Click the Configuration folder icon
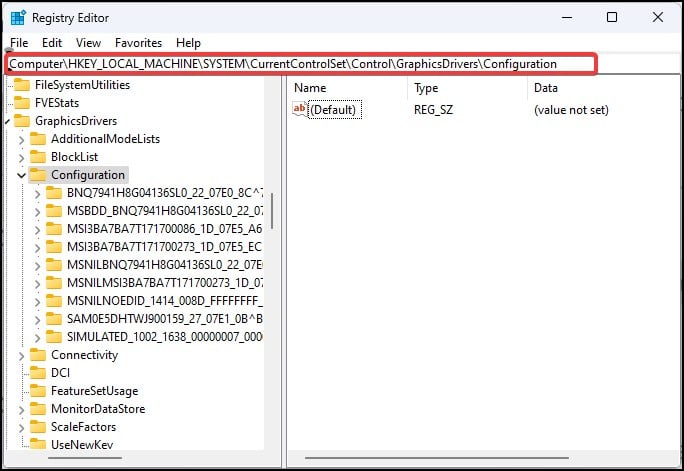 pos(38,175)
